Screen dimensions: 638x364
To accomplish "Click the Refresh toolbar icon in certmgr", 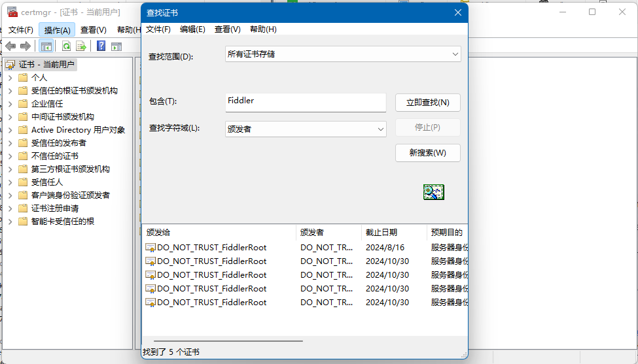I will pyautogui.click(x=66, y=46).
